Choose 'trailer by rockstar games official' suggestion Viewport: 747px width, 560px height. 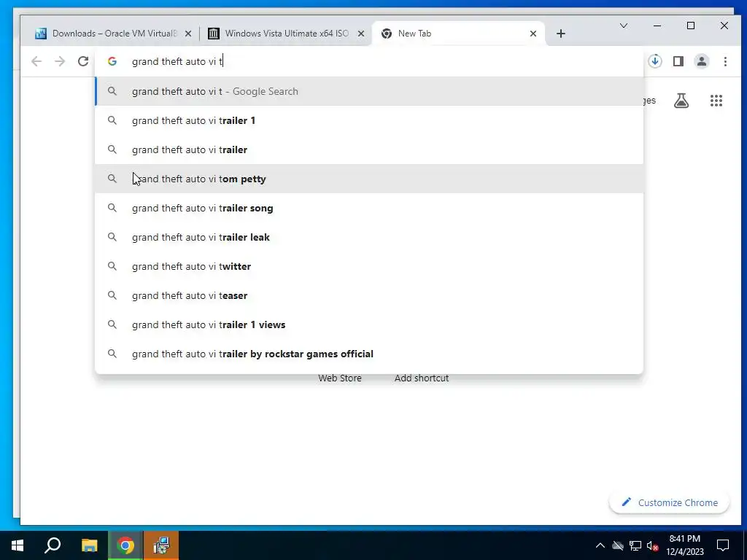[x=369, y=354]
